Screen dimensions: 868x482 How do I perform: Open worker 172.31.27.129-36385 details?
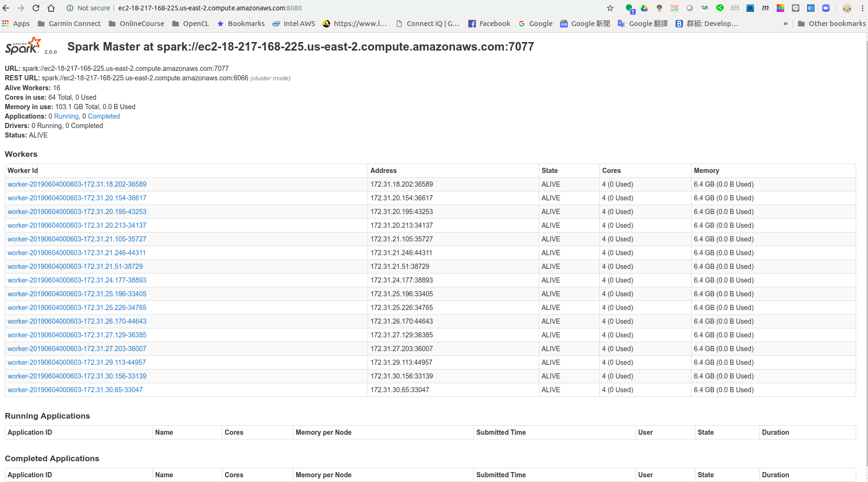77,335
